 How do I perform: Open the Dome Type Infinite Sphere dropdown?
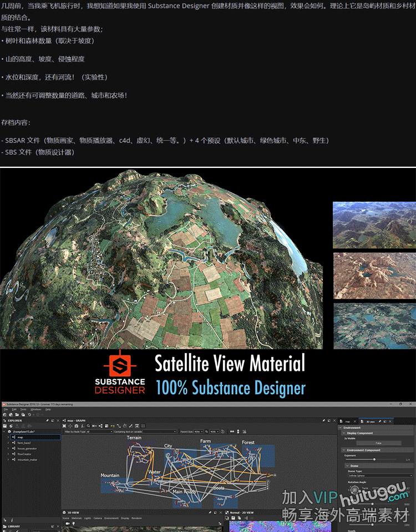coord(380,475)
